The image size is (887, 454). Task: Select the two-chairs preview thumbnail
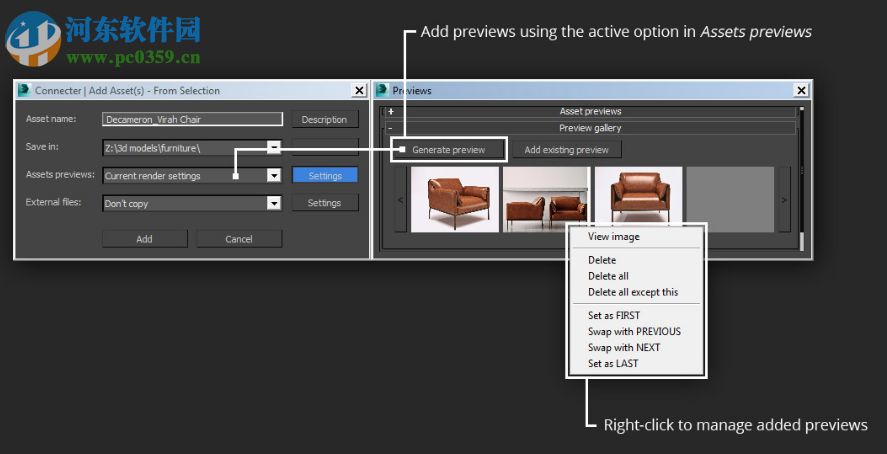[546, 199]
